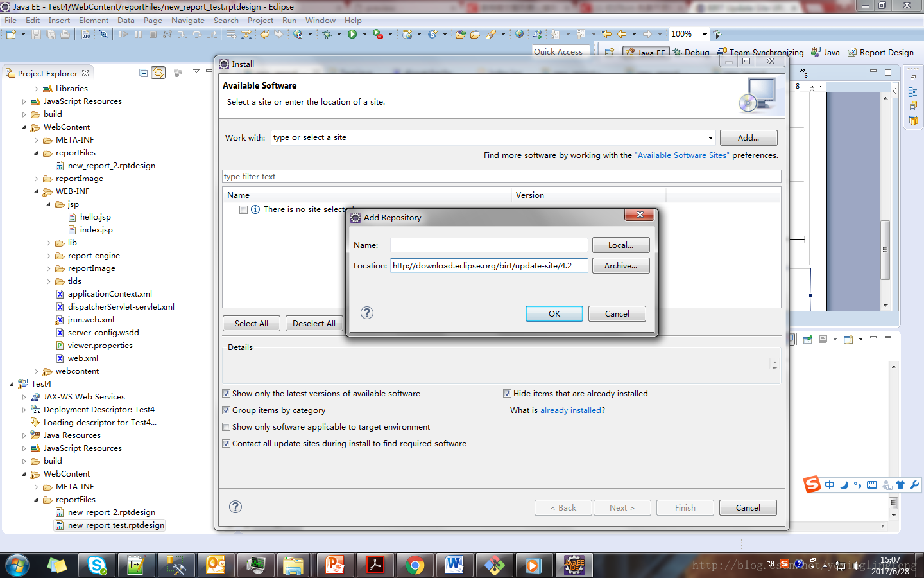Click the Location field in Add Repository
Screen dimensions: 924x578
489,265
